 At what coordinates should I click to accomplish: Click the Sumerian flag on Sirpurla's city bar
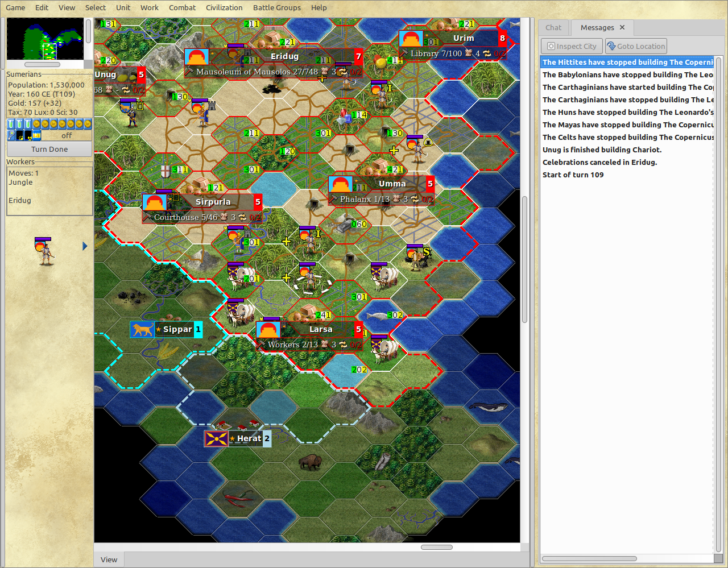pos(154,202)
